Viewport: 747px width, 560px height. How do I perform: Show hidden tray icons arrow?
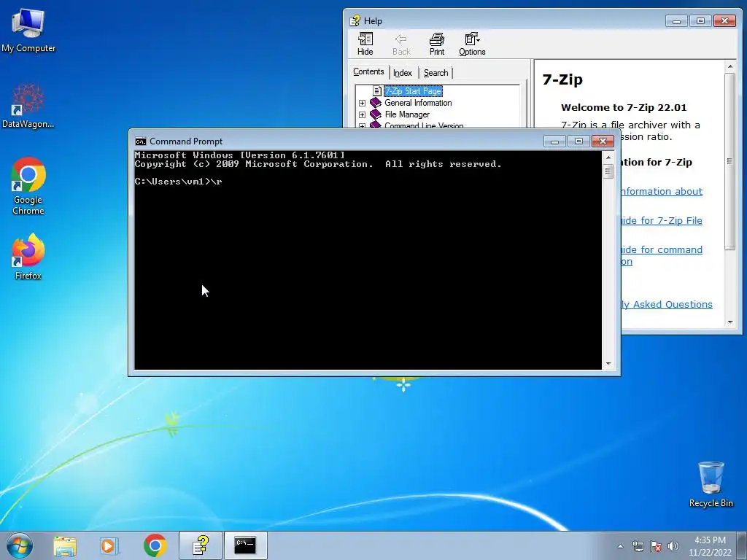620,546
